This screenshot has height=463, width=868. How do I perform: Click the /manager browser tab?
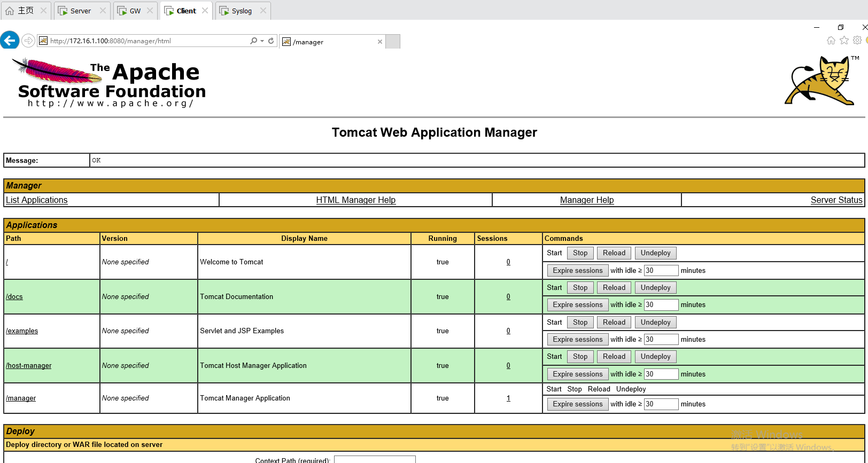point(331,42)
